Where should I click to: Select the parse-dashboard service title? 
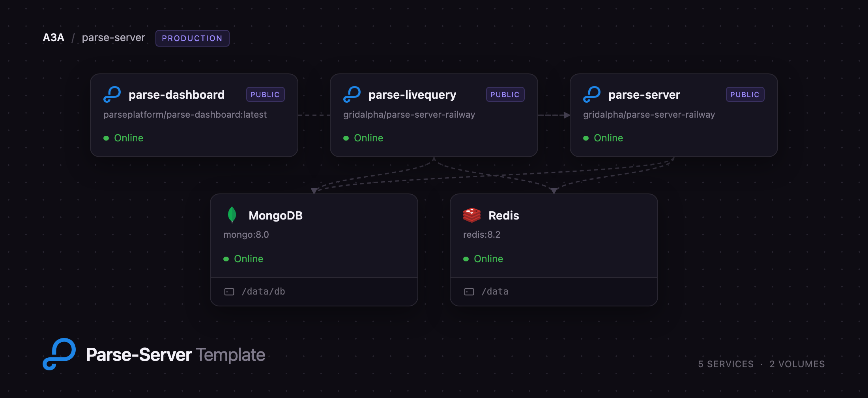(176, 95)
